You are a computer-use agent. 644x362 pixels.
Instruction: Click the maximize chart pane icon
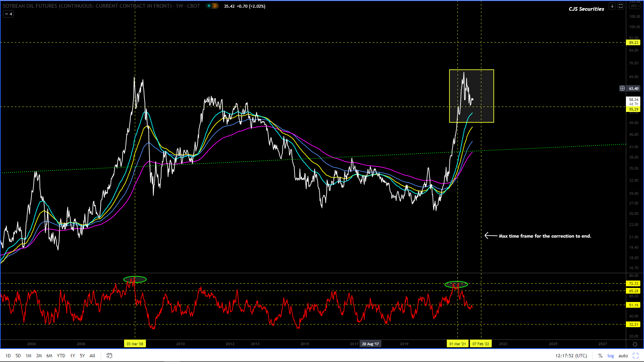point(621,6)
